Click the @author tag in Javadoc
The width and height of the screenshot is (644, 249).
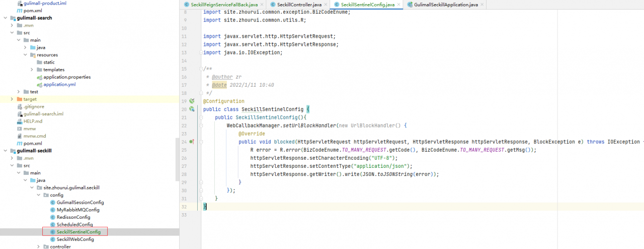222,77
